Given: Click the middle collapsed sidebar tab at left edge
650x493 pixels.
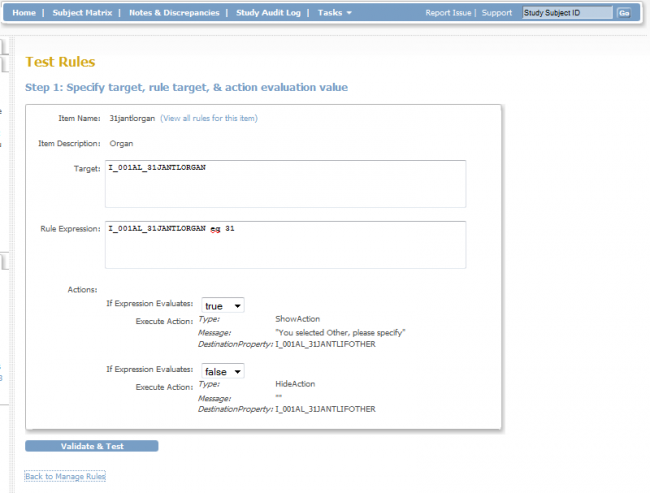Looking at the screenshot, I should 4,262.
